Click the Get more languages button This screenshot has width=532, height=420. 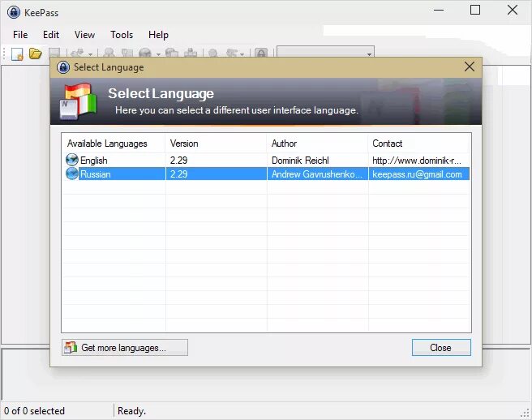125,347
